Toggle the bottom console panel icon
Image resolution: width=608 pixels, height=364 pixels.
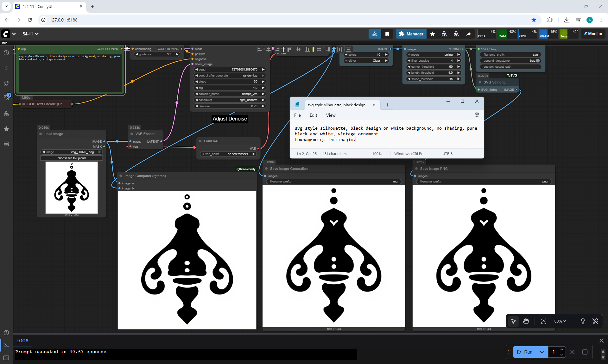[x=6, y=345]
